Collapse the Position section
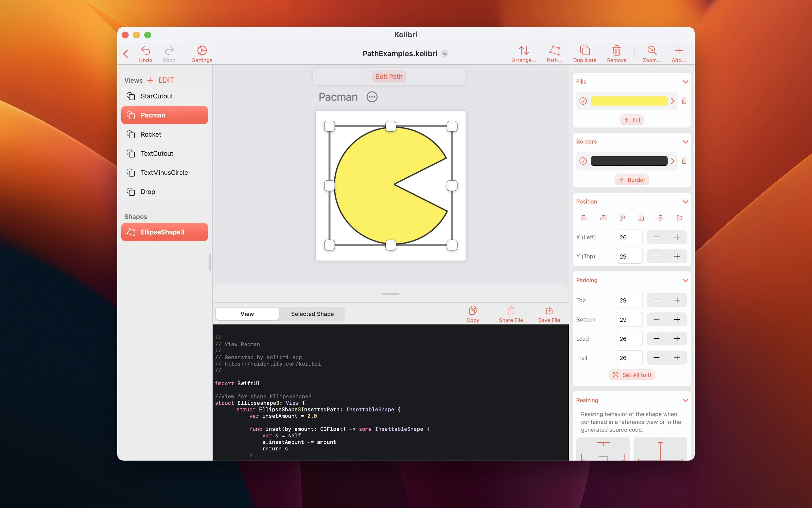Image resolution: width=812 pixels, height=508 pixels. (685, 202)
